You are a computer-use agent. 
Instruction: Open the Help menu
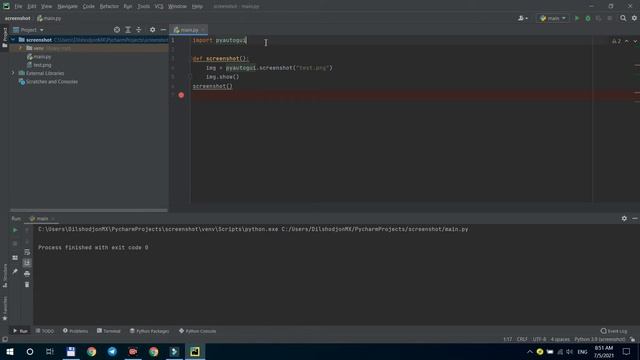[197, 7]
